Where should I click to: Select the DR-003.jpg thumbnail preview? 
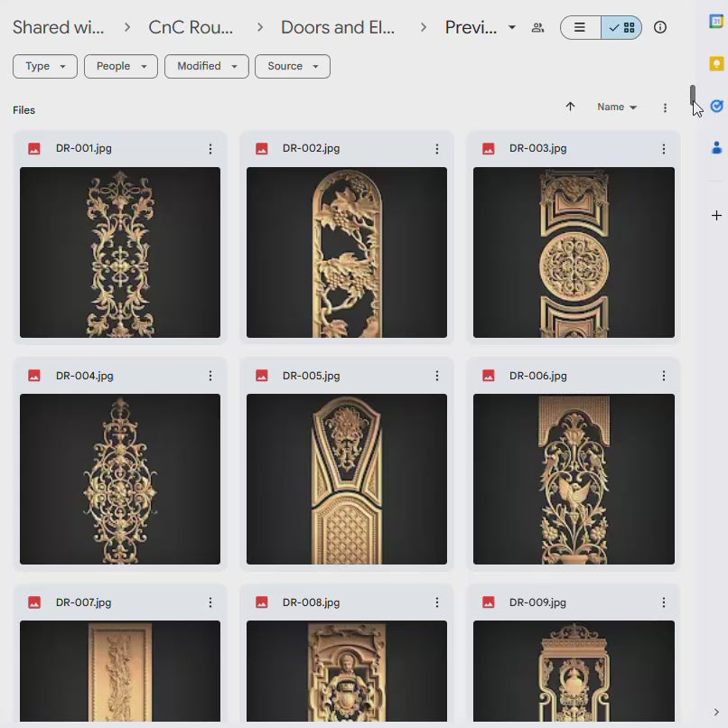(574, 252)
